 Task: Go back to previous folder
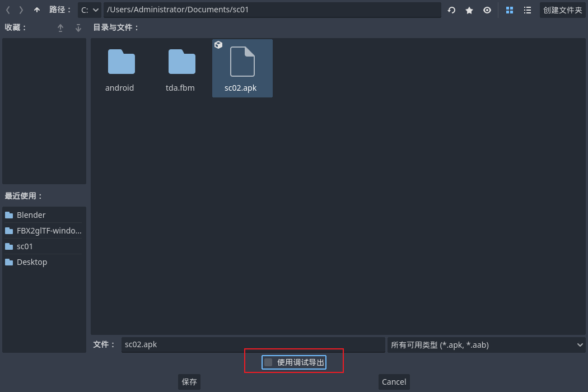click(8, 10)
